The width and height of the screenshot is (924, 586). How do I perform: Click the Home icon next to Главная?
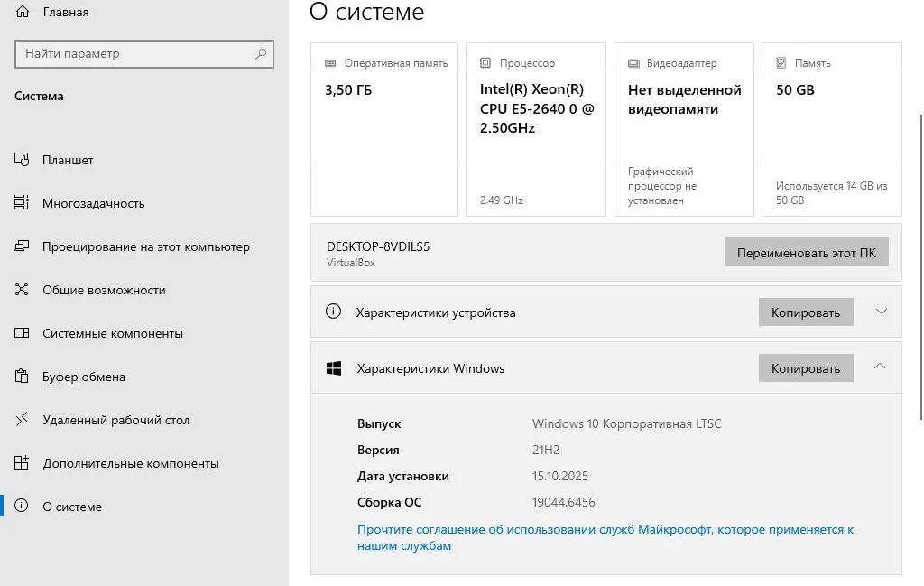pyautogui.click(x=23, y=13)
